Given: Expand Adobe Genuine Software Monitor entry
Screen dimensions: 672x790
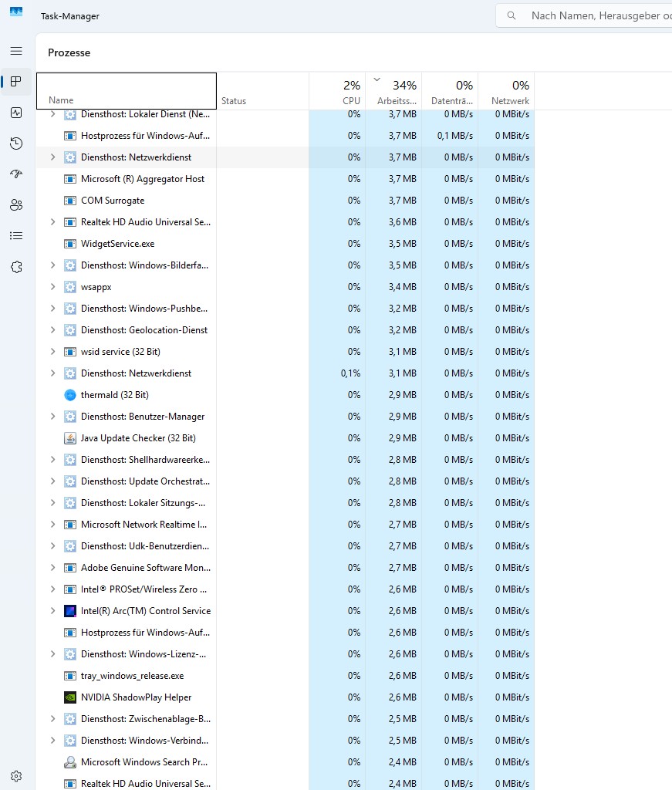Looking at the screenshot, I should point(52,568).
